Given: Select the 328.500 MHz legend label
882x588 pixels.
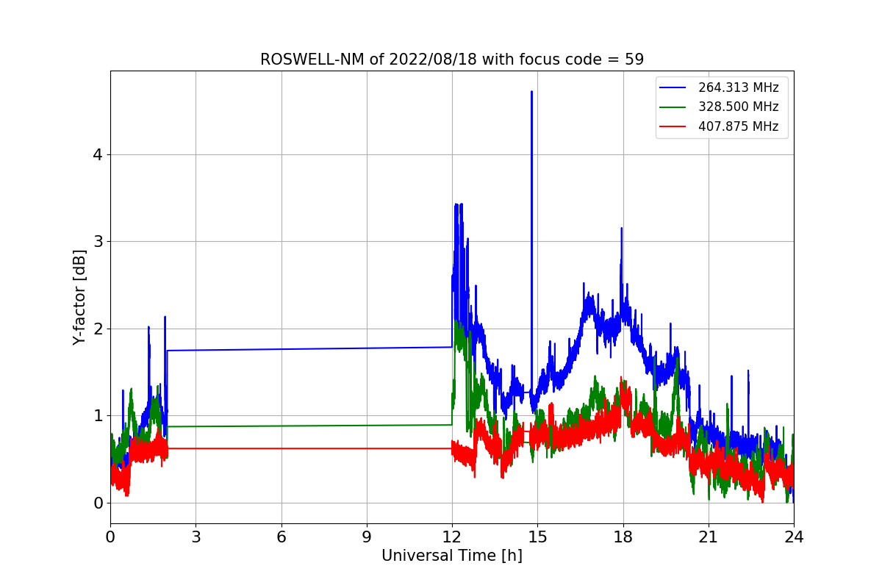Looking at the screenshot, I should 738,107.
